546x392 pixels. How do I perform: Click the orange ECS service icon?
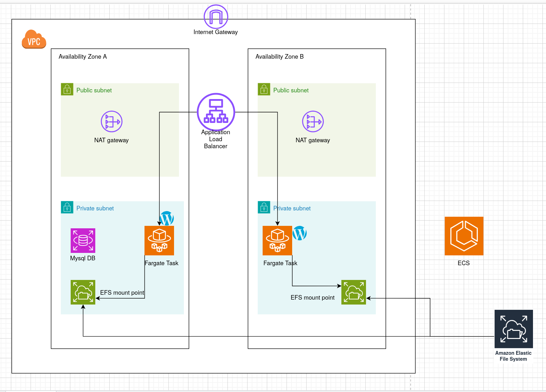(x=464, y=236)
